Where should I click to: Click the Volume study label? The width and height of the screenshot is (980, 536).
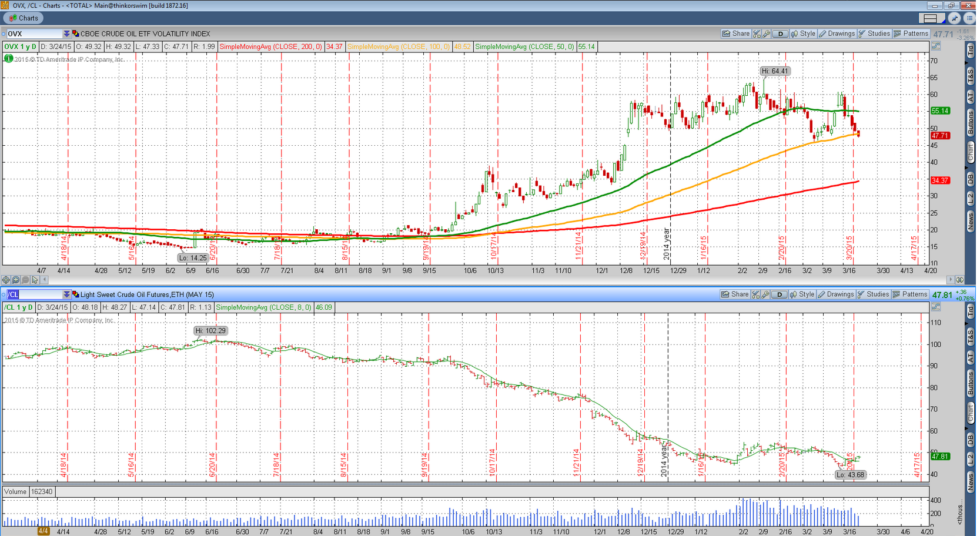tap(15, 492)
